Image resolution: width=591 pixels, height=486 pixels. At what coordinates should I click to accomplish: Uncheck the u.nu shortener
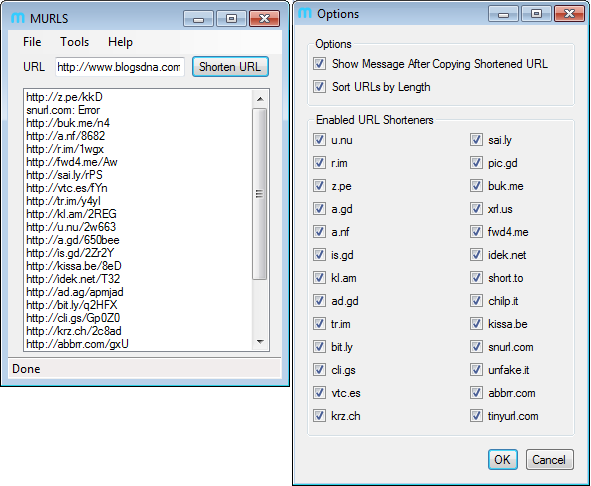(319, 140)
